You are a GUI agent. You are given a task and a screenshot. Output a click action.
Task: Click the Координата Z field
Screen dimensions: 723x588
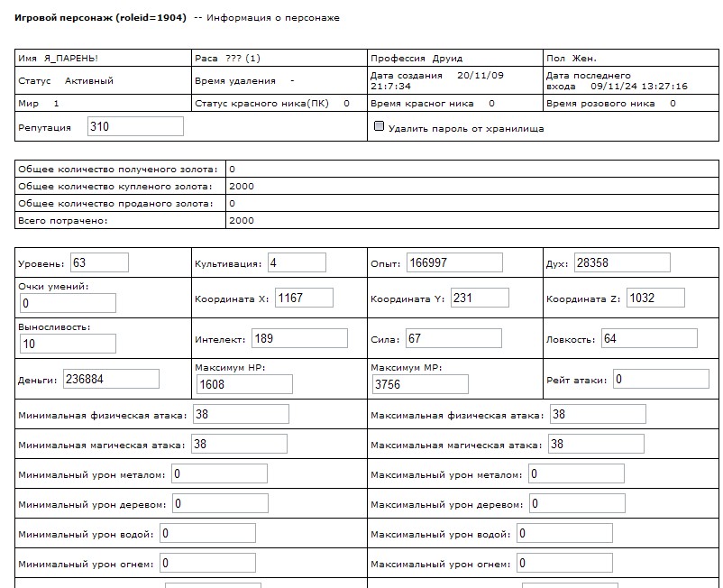[x=655, y=298]
